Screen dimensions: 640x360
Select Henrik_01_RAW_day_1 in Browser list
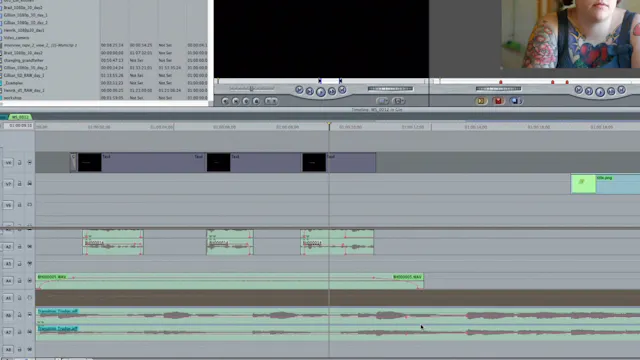pos(24,90)
